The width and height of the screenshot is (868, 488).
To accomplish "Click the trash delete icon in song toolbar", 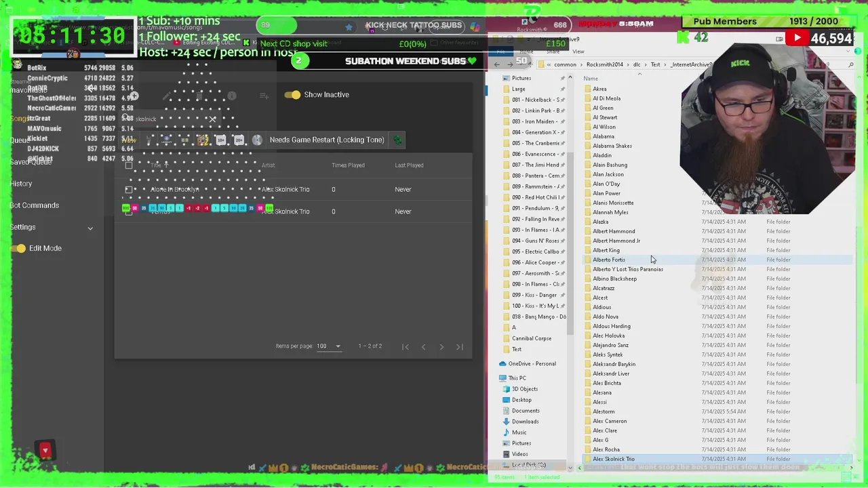I will (x=199, y=96).
